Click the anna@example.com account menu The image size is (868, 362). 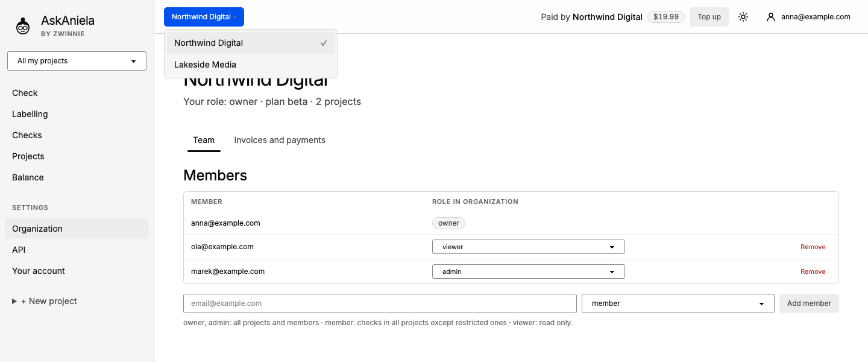[x=808, y=17]
